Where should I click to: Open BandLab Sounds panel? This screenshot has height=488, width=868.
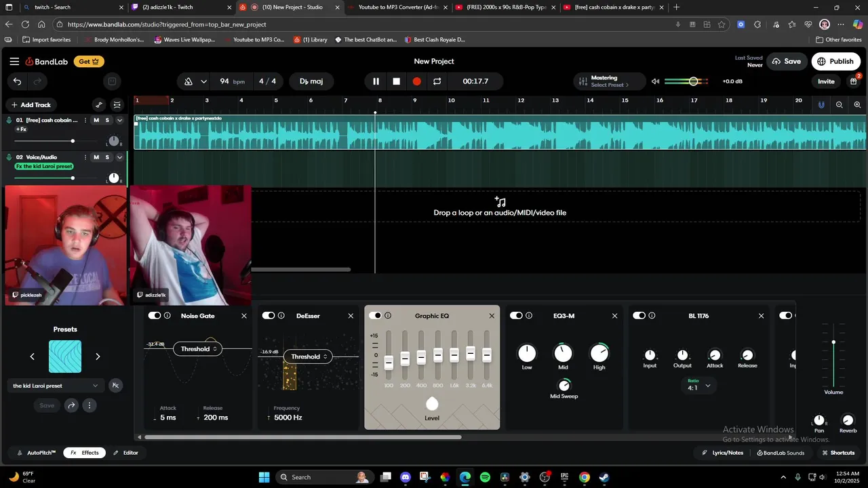click(x=781, y=453)
